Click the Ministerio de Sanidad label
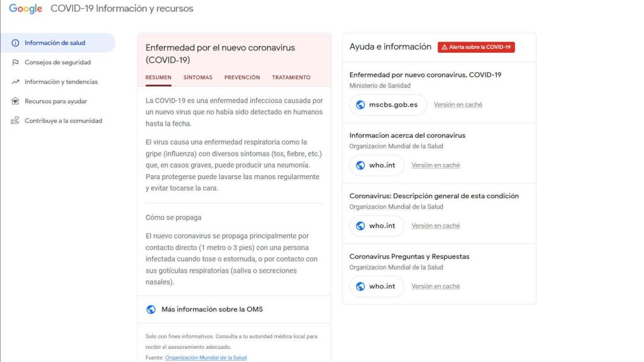The image size is (644, 362). point(379,85)
